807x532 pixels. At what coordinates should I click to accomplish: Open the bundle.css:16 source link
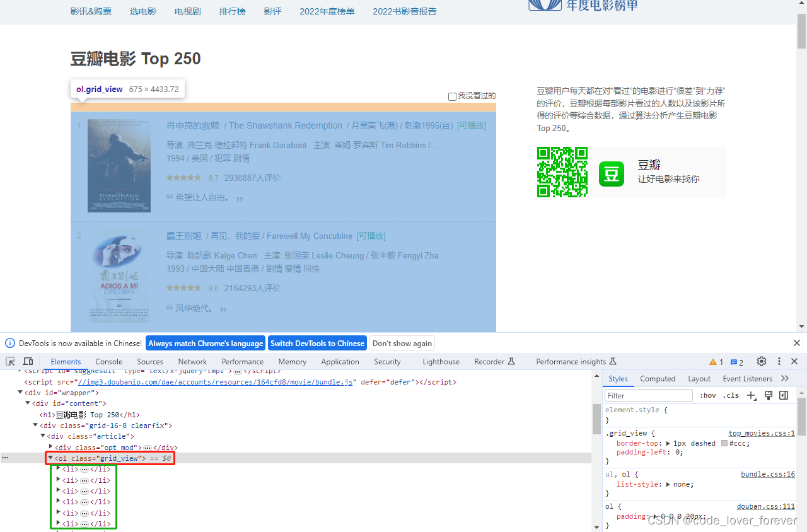pyautogui.click(x=768, y=474)
